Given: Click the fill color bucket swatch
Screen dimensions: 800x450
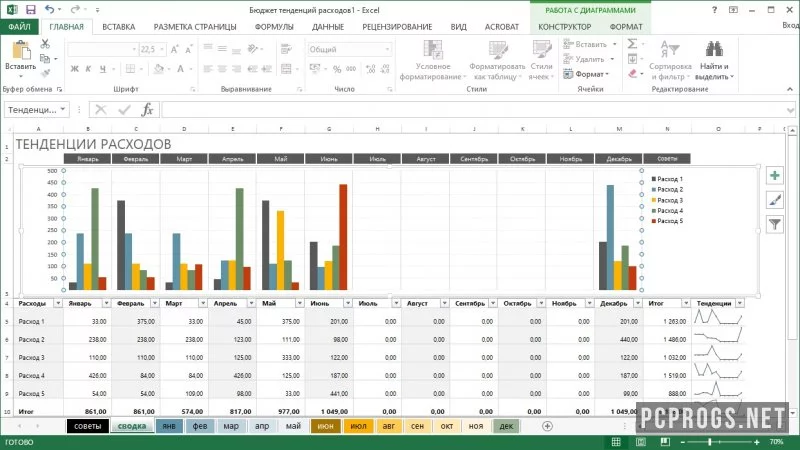Looking at the screenshot, I should coord(159,69).
